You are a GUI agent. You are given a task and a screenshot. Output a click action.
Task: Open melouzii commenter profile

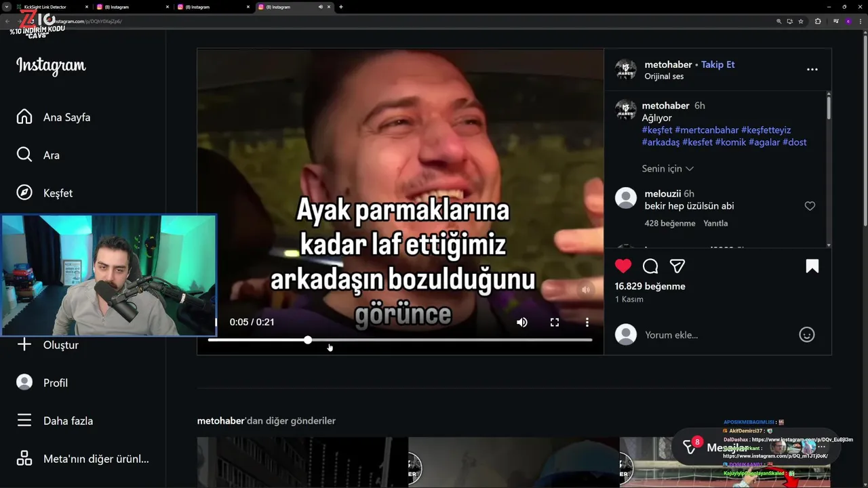[663, 194]
